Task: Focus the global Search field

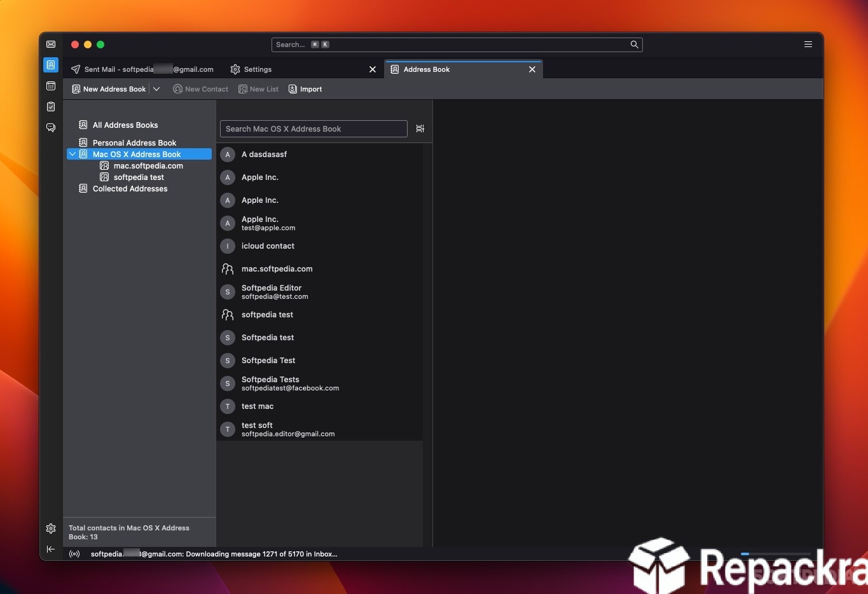Action: pyautogui.click(x=457, y=45)
